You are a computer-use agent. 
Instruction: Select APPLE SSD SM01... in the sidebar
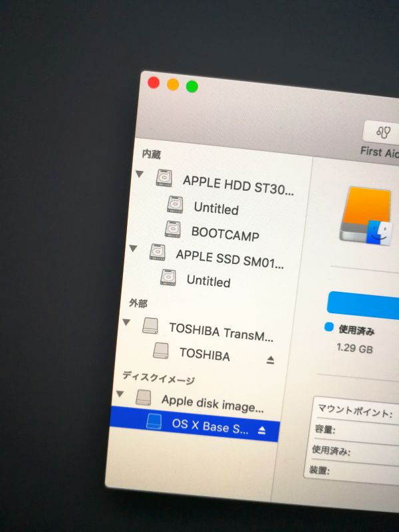click(x=229, y=259)
